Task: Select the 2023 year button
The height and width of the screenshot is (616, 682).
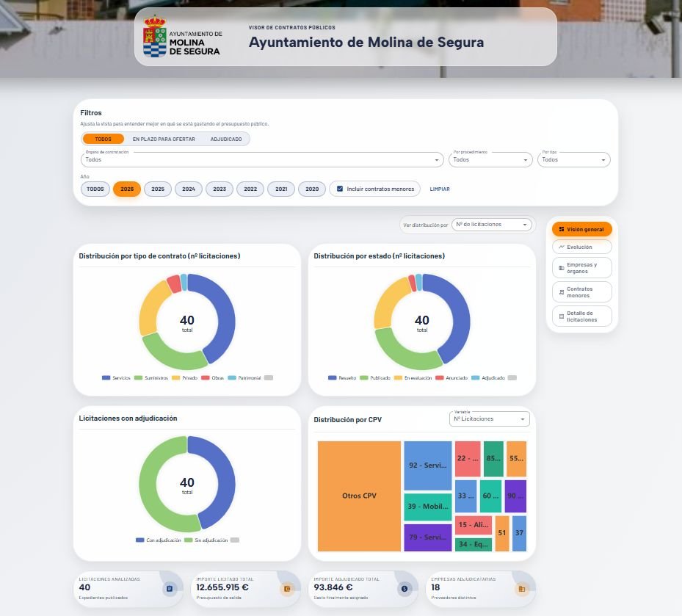Action: pyautogui.click(x=219, y=189)
